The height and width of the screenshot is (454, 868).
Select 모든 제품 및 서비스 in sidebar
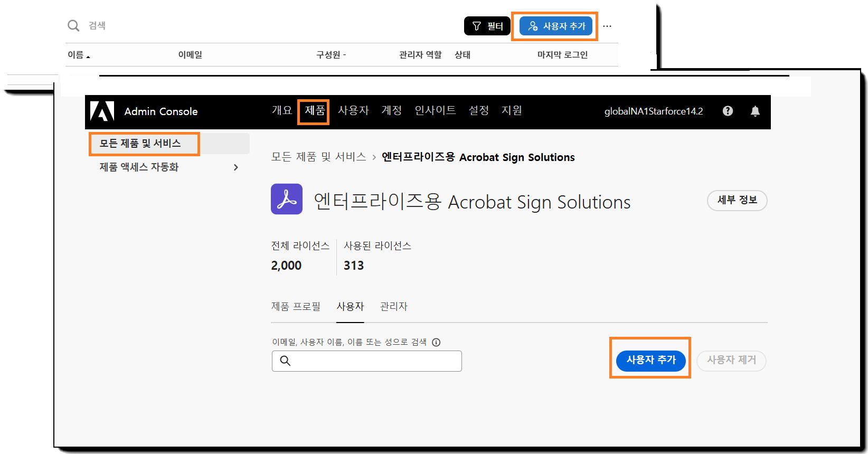point(169,144)
